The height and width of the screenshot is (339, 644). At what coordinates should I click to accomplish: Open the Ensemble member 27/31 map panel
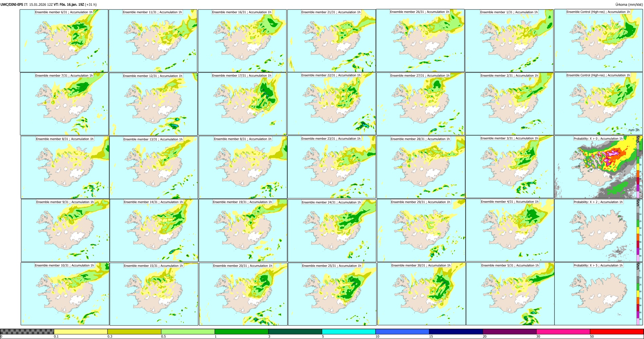(420, 104)
